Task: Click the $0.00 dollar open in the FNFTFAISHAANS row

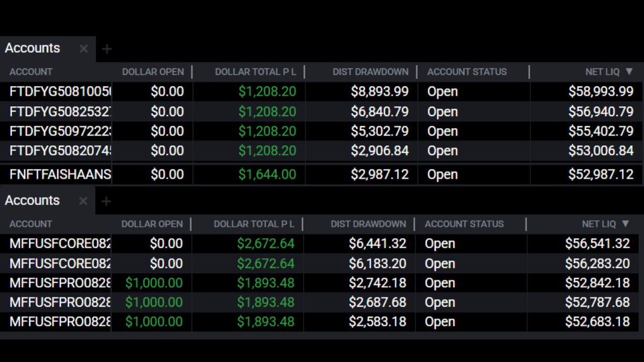Action: [167, 175]
